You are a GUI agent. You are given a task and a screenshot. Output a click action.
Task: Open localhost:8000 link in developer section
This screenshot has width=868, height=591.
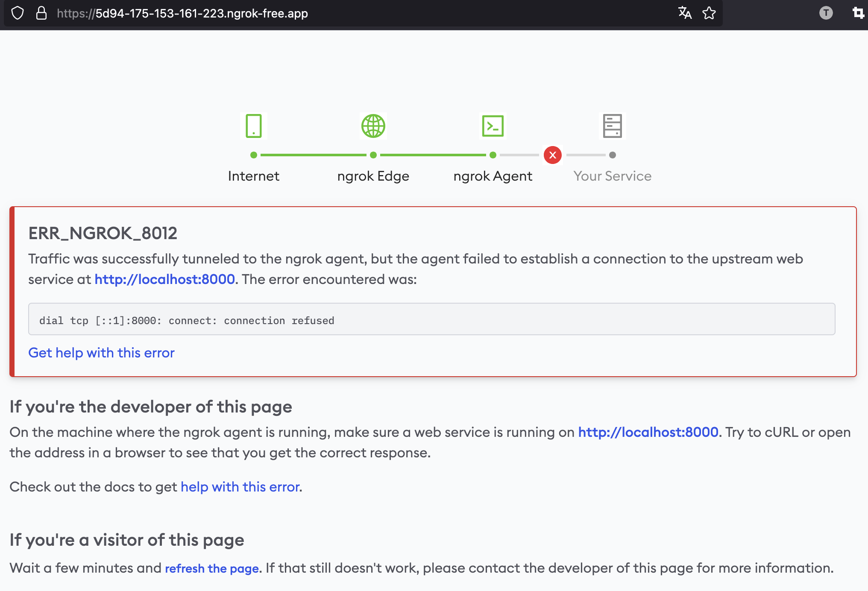648,432
